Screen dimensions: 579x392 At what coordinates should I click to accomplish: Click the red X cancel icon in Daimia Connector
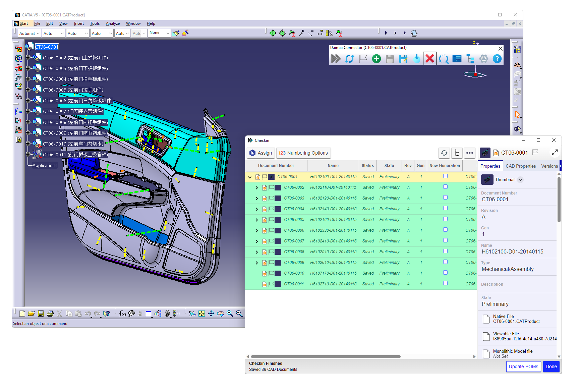[429, 58]
